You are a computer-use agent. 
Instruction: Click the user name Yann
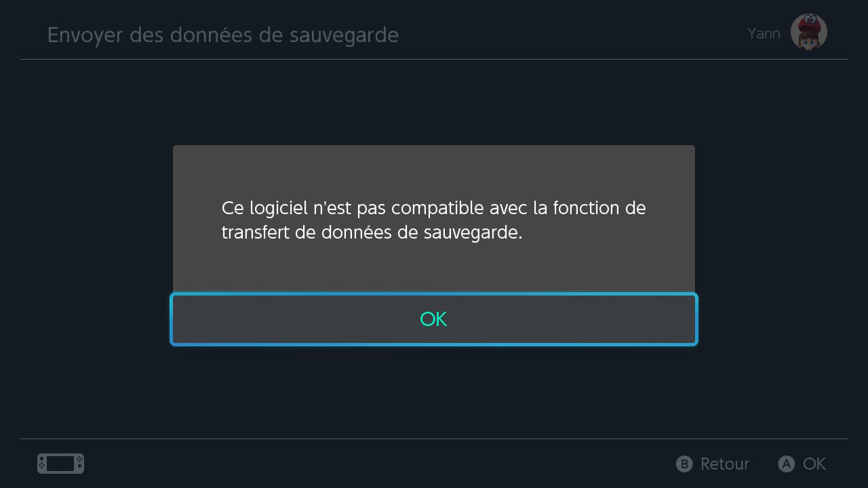tap(764, 33)
